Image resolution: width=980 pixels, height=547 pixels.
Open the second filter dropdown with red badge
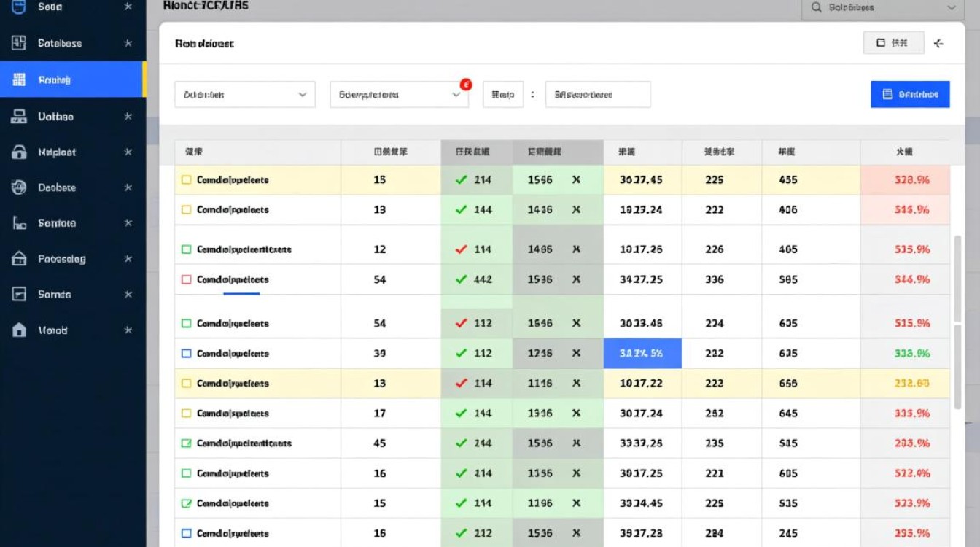coord(400,94)
